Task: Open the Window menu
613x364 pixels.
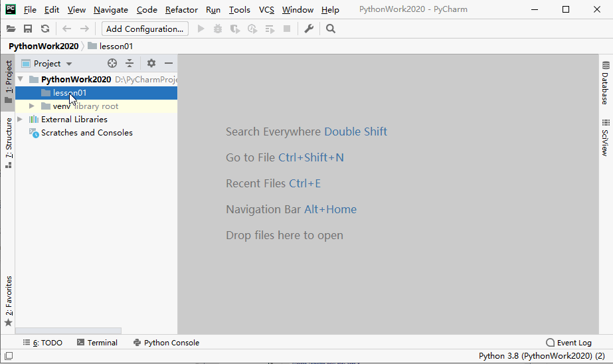Action: [x=298, y=10]
